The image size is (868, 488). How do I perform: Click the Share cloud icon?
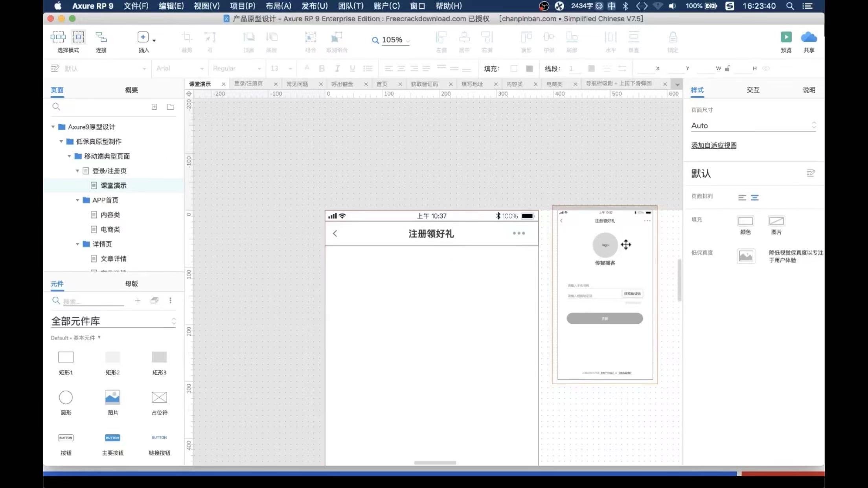809,37
